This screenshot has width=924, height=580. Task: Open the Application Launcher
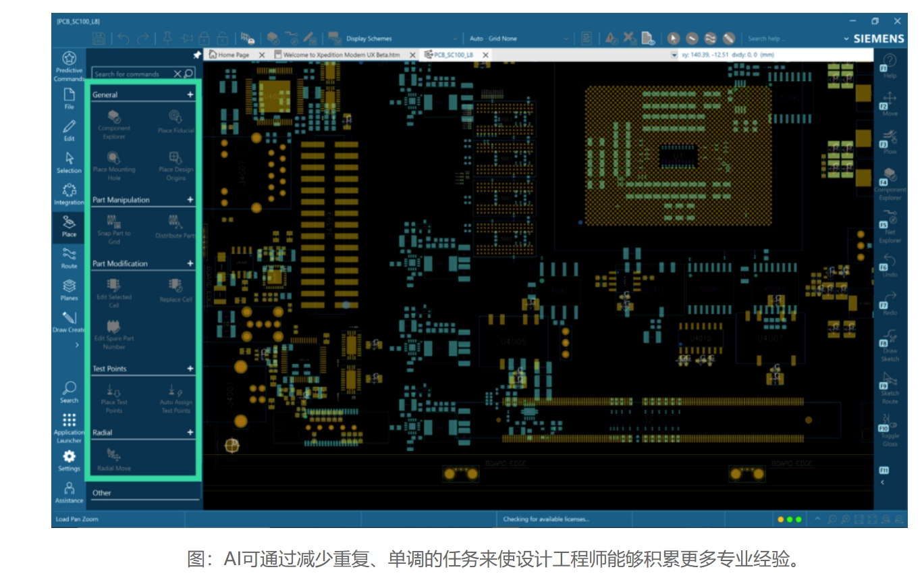pyautogui.click(x=69, y=425)
